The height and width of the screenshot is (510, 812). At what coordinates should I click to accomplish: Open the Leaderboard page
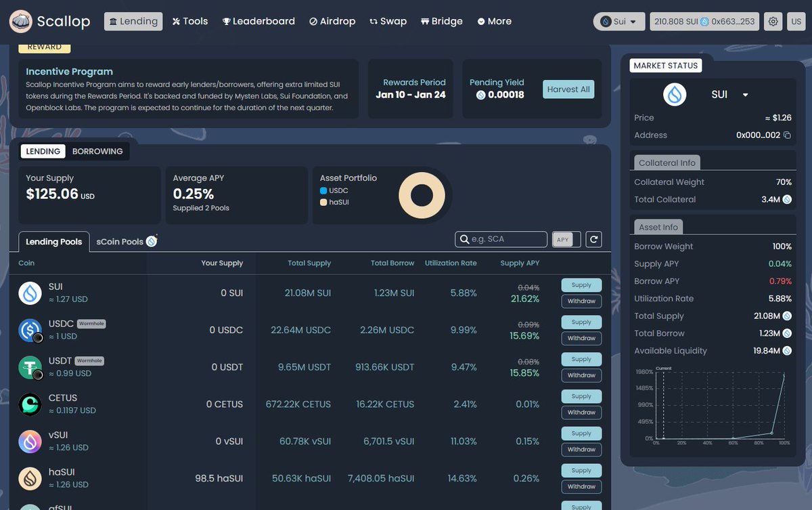pos(258,22)
